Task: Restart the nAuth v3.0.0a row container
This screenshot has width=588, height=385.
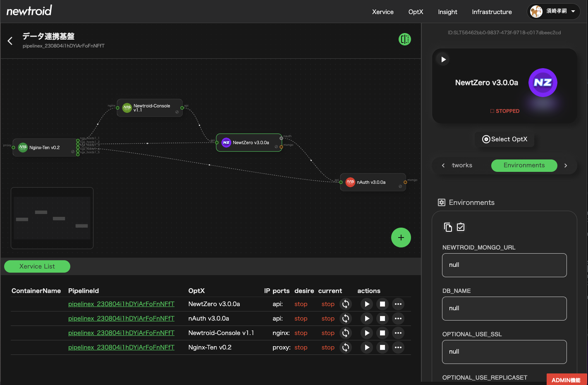Action: [x=346, y=318]
